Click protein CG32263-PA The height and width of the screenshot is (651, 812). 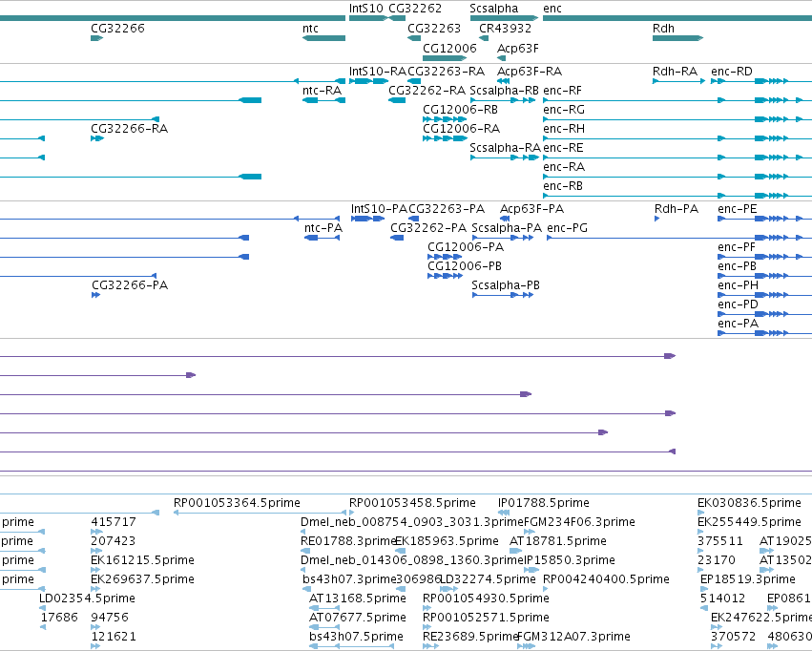414,219
